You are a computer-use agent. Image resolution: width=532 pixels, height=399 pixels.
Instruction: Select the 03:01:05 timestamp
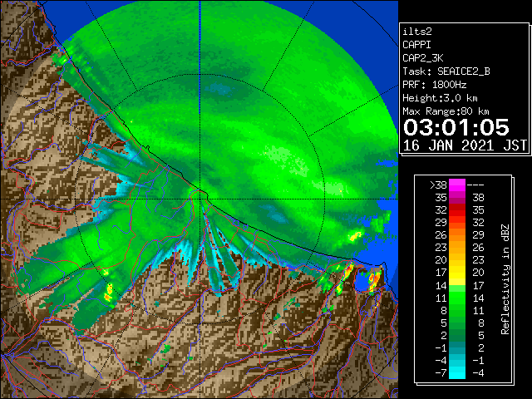(456, 127)
